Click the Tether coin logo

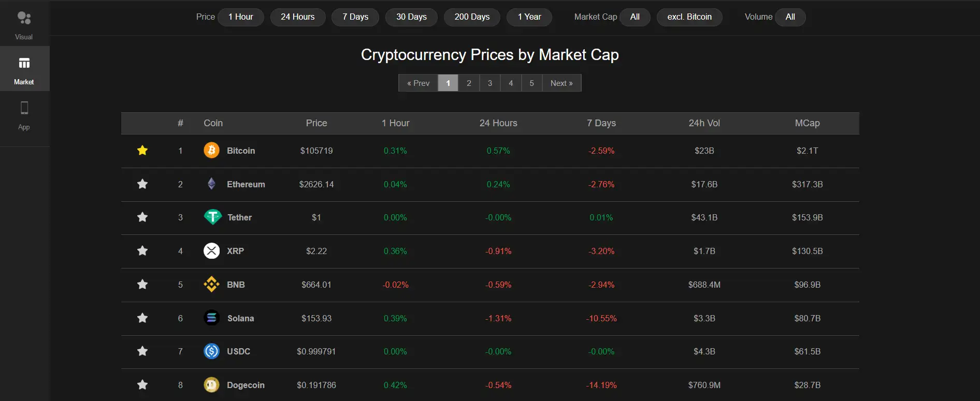212,217
